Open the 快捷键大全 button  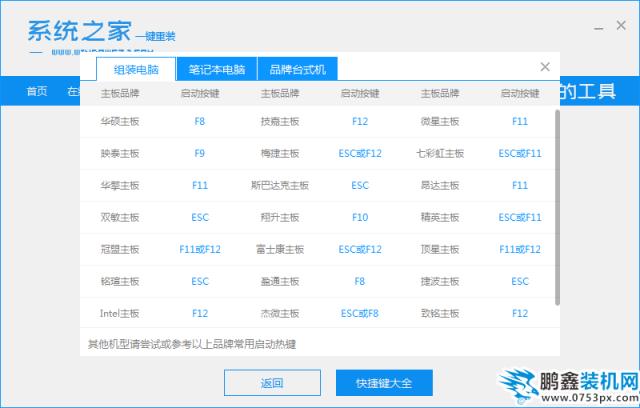coord(384,383)
